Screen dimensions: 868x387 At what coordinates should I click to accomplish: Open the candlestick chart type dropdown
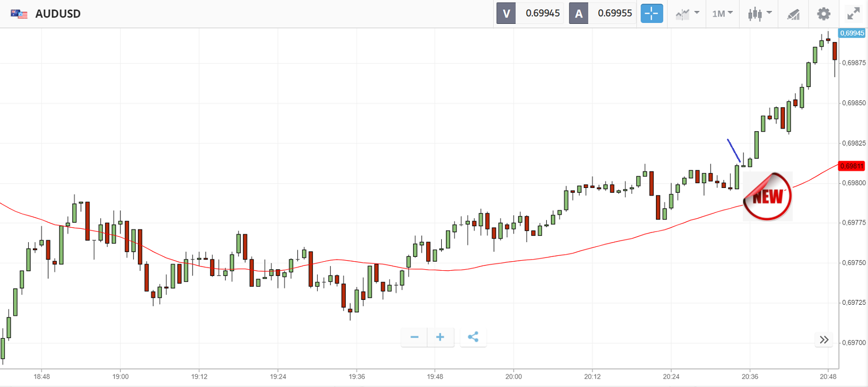(x=759, y=14)
